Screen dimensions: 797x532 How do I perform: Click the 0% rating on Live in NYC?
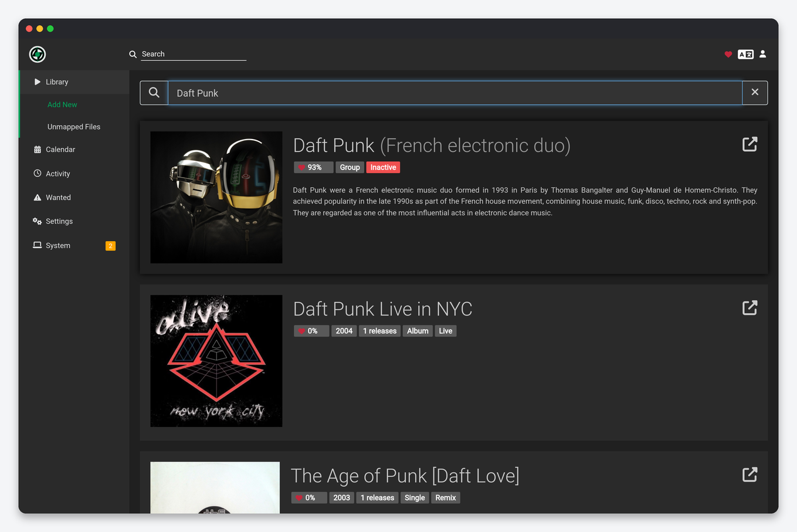point(311,331)
